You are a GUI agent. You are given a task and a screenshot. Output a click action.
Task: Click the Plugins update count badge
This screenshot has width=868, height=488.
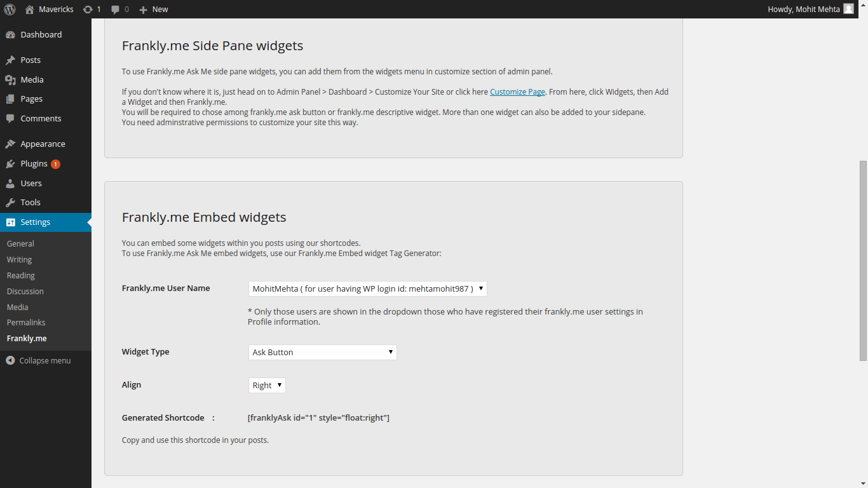coord(55,164)
